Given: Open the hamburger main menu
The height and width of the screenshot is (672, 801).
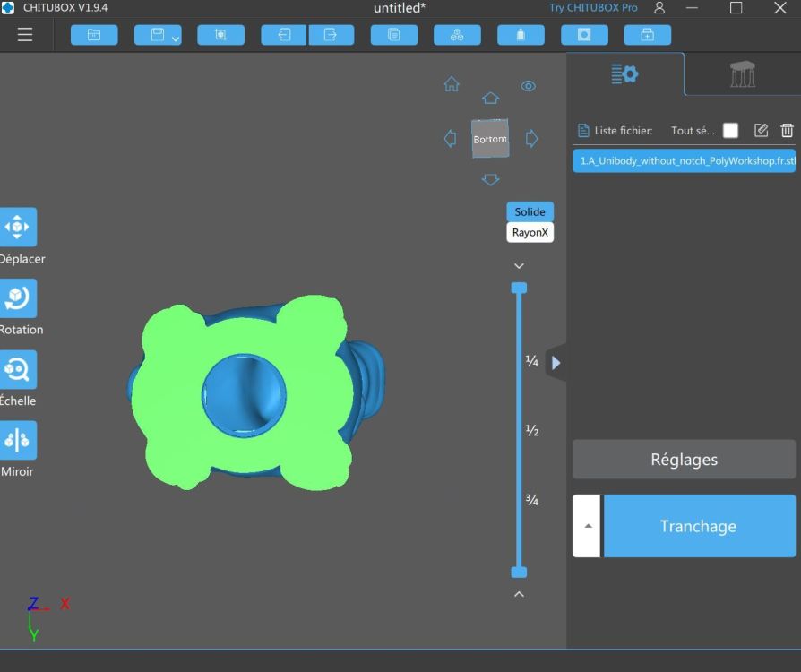Looking at the screenshot, I should (x=25, y=35).
